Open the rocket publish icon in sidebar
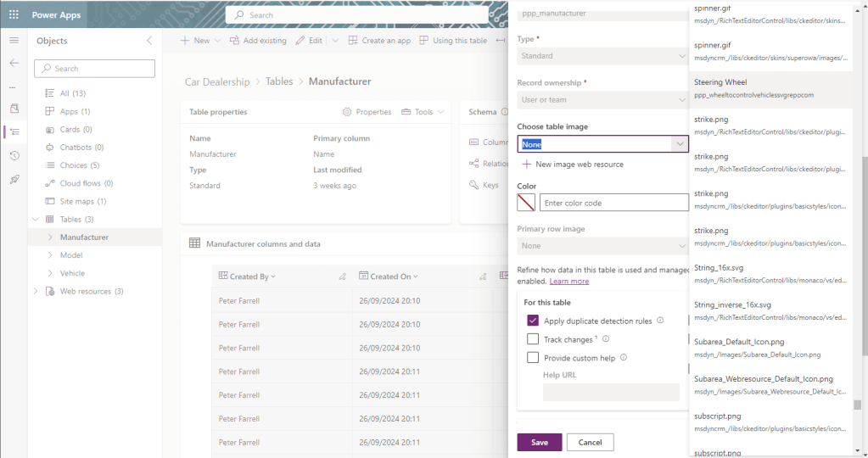 tap(14, 179)
